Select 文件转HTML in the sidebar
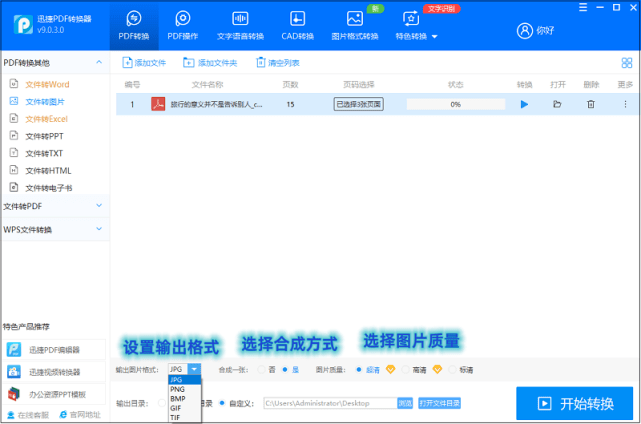Screen dimensions: 641x424 click(48, 170)
